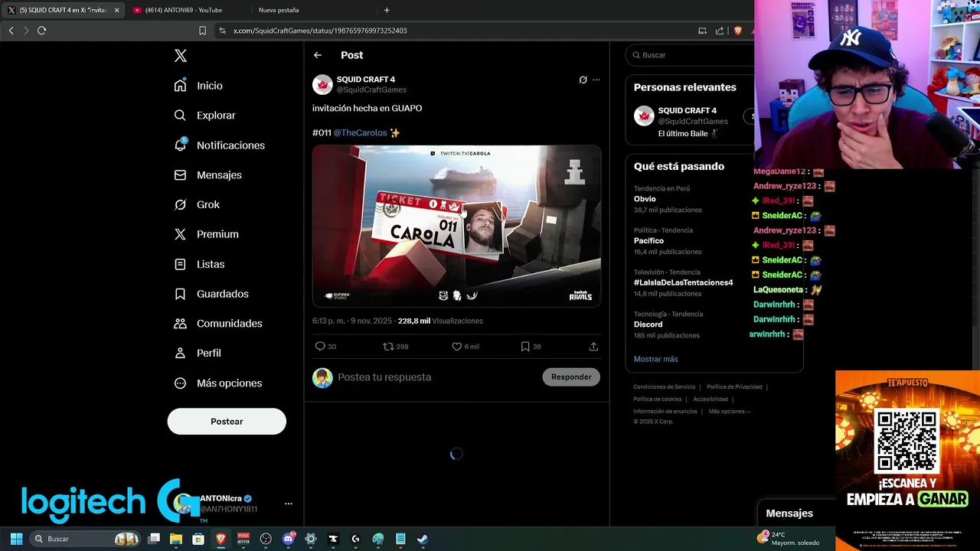This screenshot has width=980, height=551.
Task: Open the Windows Start menu
Action: [16, 539]
